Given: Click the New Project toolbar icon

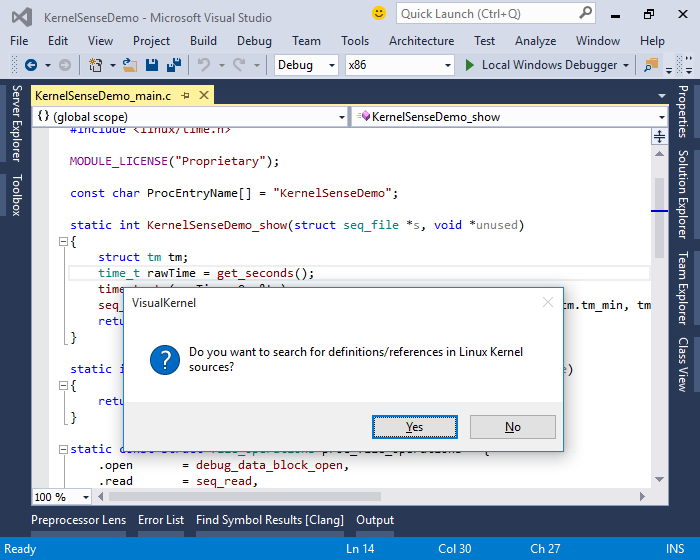Looking at the screenshot, I should [95, 65].
